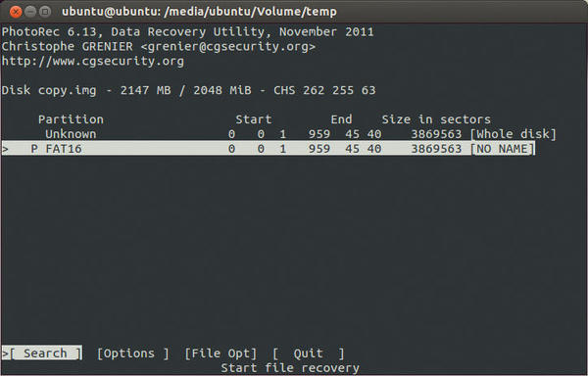Select Quit at the bottom menu
This screenshot has width=588, height=376.
[x=309, y=353]
